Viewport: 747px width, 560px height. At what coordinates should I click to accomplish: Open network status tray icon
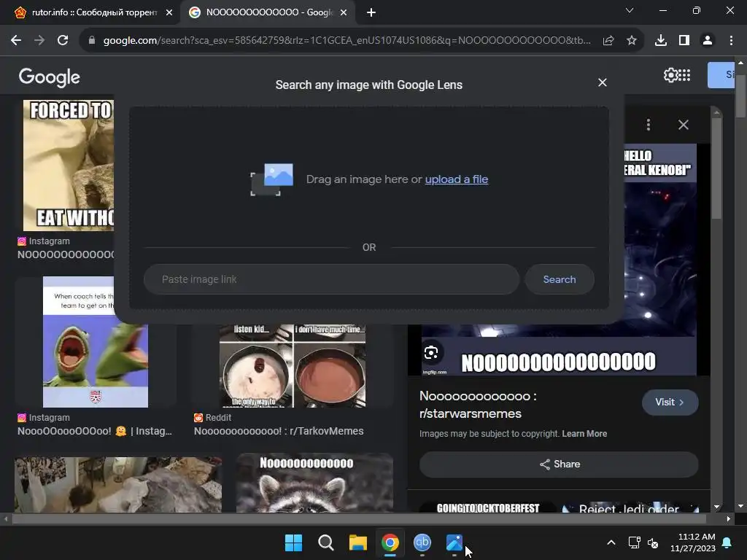click(x=634, y=542)
